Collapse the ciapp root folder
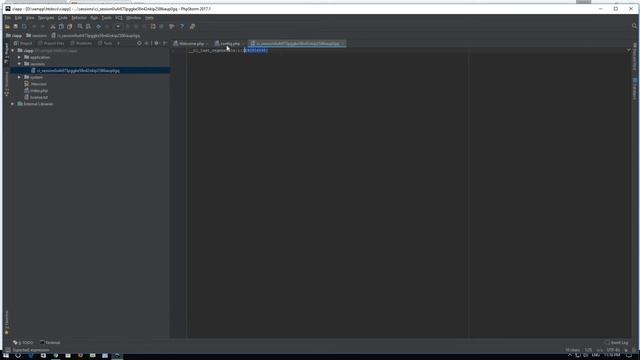Viewport: 640px width, 360px height. 13,51
